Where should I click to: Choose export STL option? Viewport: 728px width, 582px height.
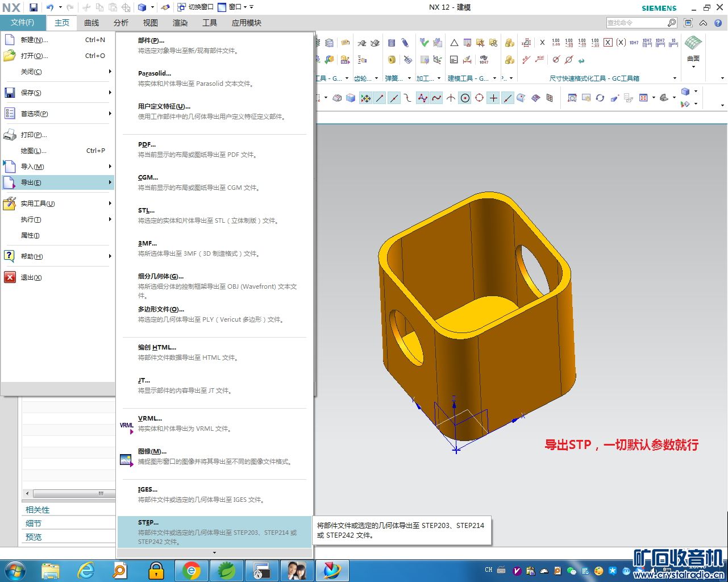tap(214, 215)
